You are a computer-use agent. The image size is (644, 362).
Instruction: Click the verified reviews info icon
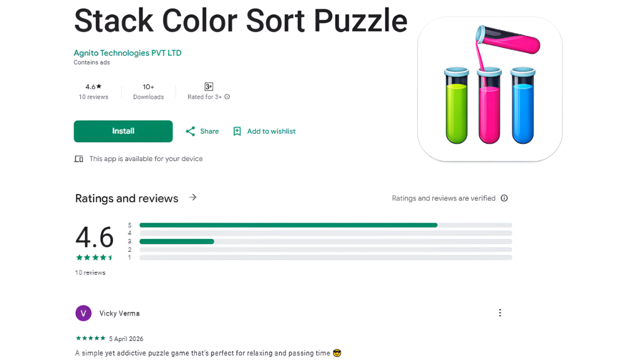[x=504, y=198]
